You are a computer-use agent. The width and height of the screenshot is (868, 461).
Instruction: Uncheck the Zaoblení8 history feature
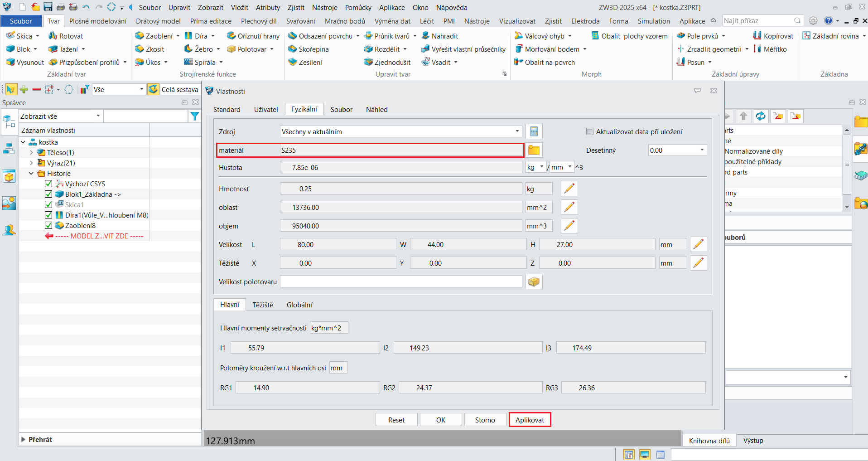click(x=48, y=225)
